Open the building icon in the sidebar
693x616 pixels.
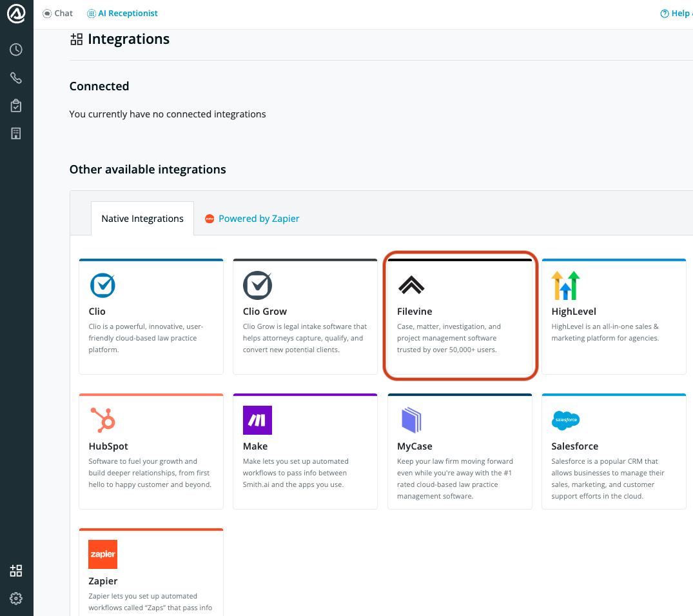click(x=16, y=134)
